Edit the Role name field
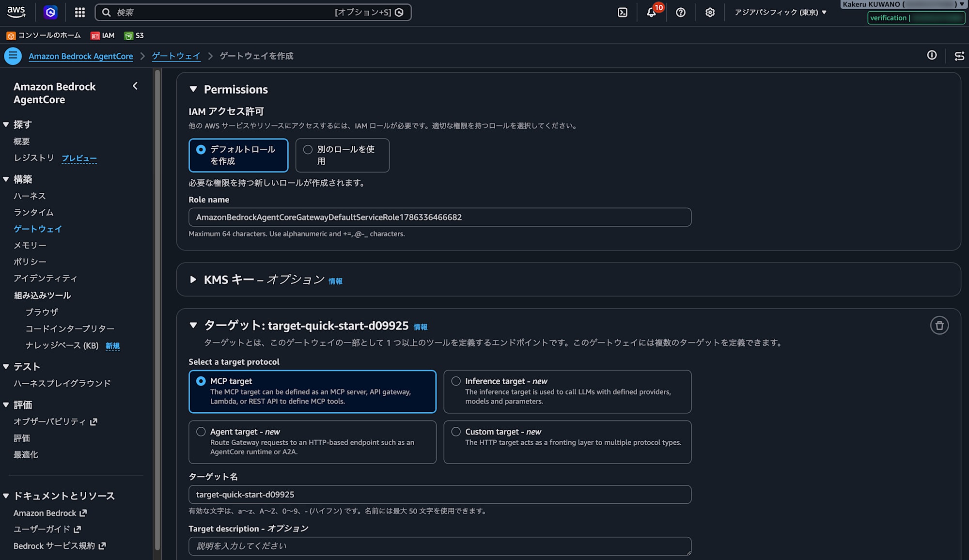969x560 pixels. pyautogui.click(x=440, y=217)
